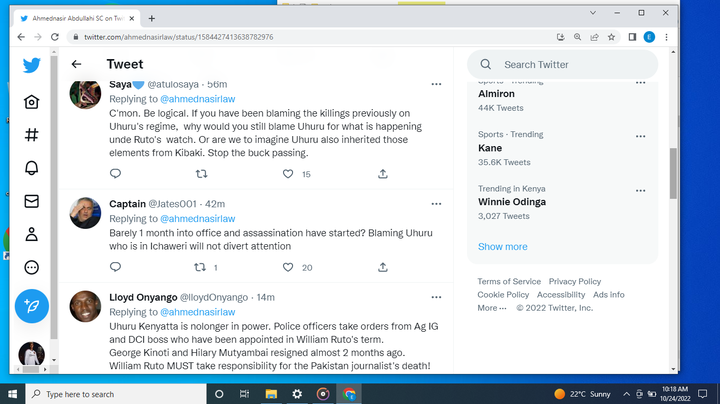
Task: Open Captain's profile picture
Action: tap(85, 213)
